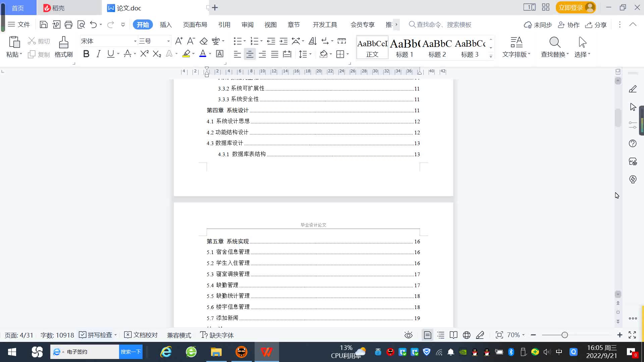Click the clear formatting eraser icon

[204, 41]
